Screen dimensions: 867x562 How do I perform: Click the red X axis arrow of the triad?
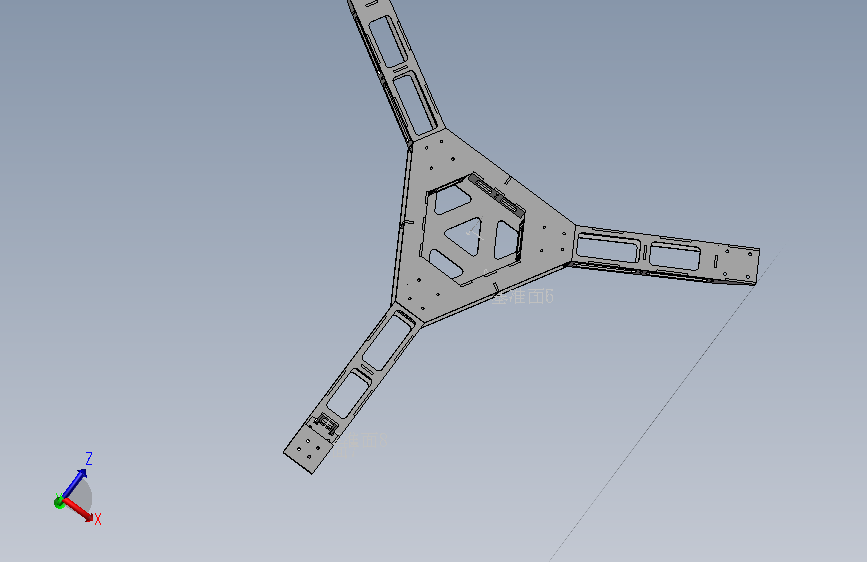pos(79,509)
